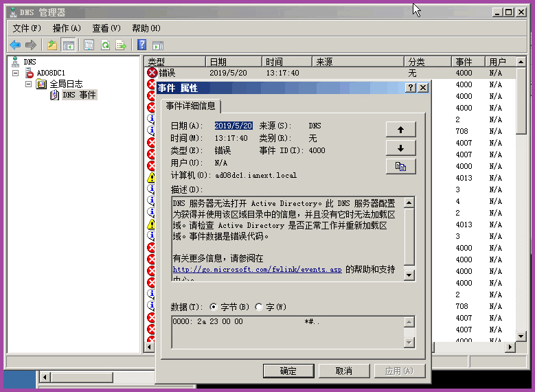Click the event list vertical scroll up arrow
Image resolution: width=535 pixels, height=392 pixels.
point(521,62)
